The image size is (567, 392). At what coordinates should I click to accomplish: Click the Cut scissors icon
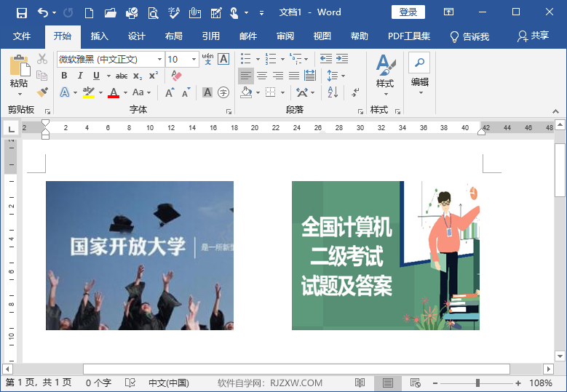[x=42, y=59]
